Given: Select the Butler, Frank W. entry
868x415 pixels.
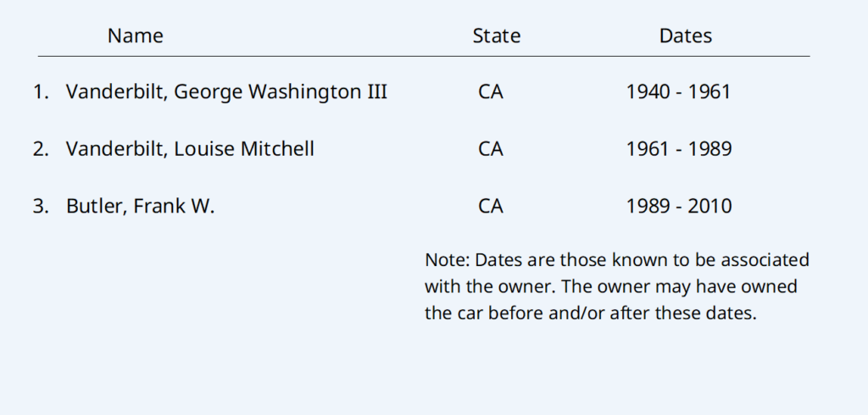Looking at the screenshot, I should [140, 206].
